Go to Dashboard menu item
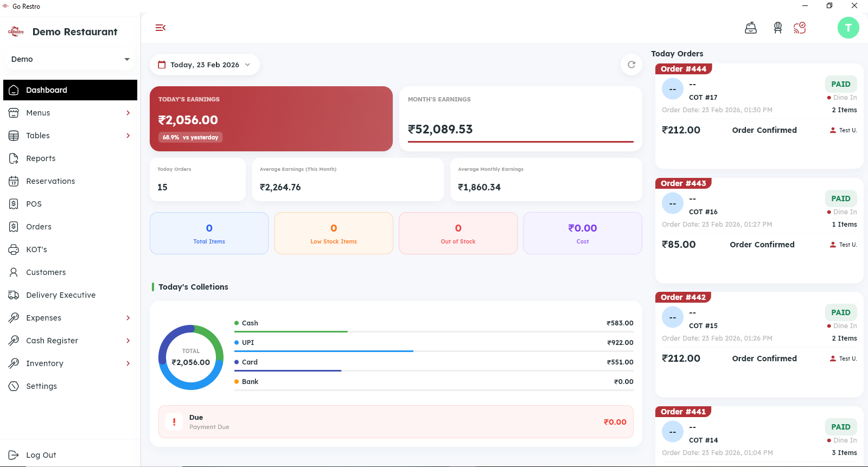 (70, 90)
